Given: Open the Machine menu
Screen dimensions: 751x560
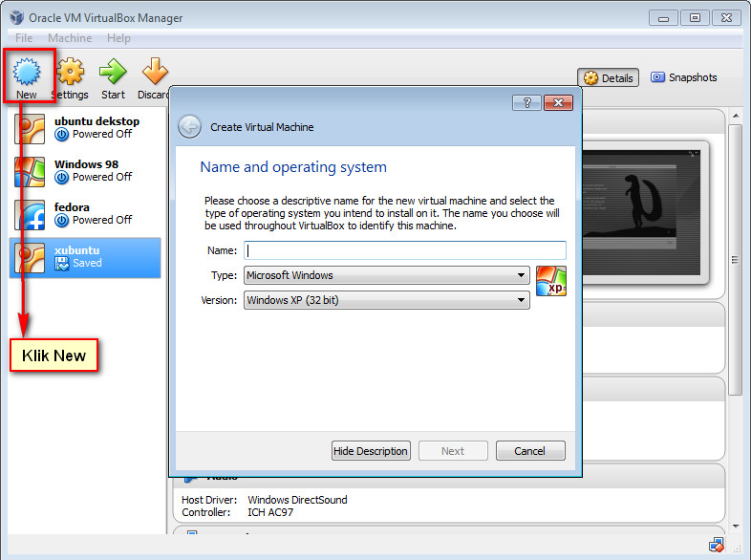Looking at the screenshot, I should 70,38.
